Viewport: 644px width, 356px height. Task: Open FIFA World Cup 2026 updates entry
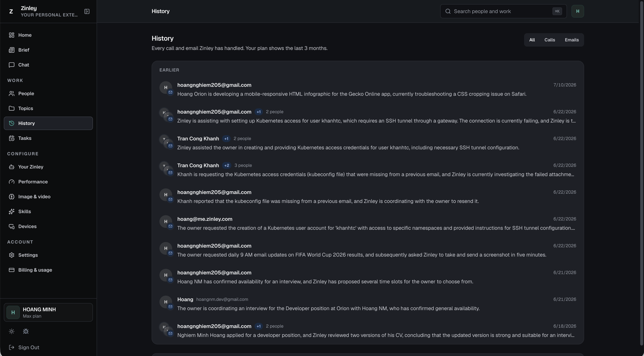tap(368, 250)
